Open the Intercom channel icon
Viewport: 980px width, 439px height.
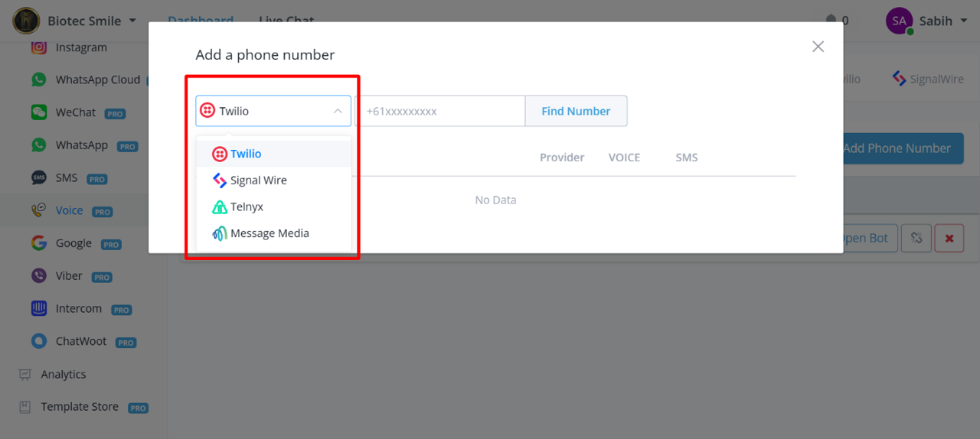click(39, 308)
